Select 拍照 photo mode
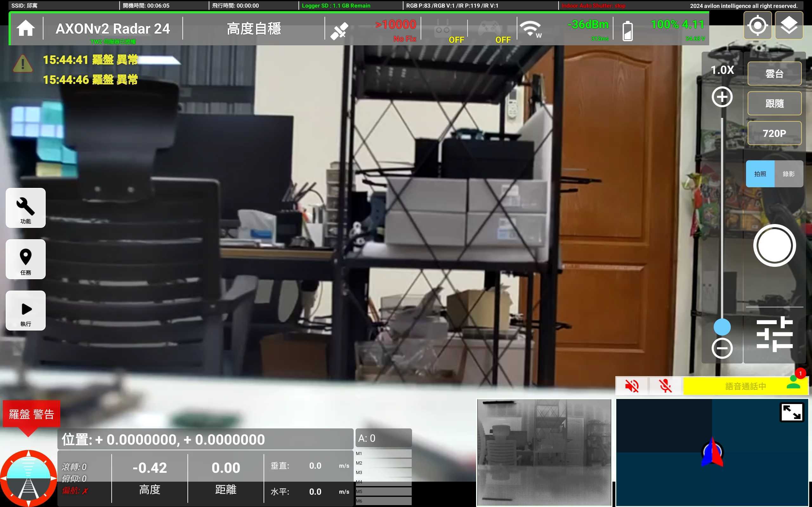 click(x=760, y=174)
